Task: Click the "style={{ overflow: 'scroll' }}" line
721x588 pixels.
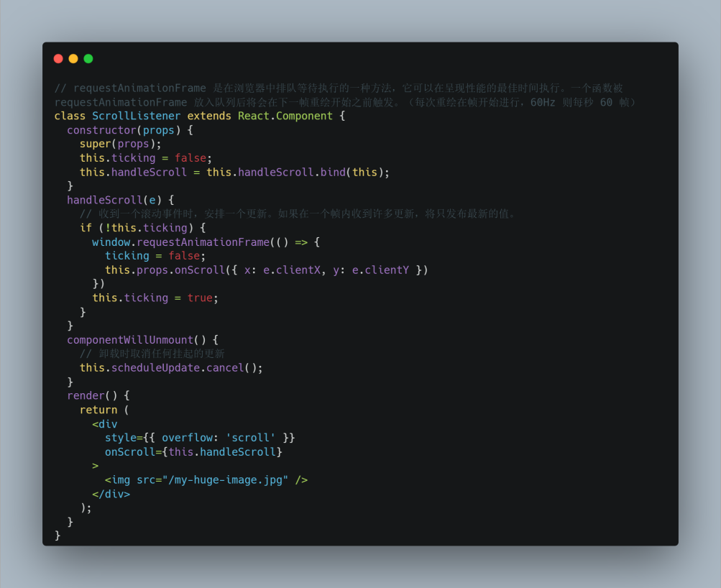Action: [200, 438]
